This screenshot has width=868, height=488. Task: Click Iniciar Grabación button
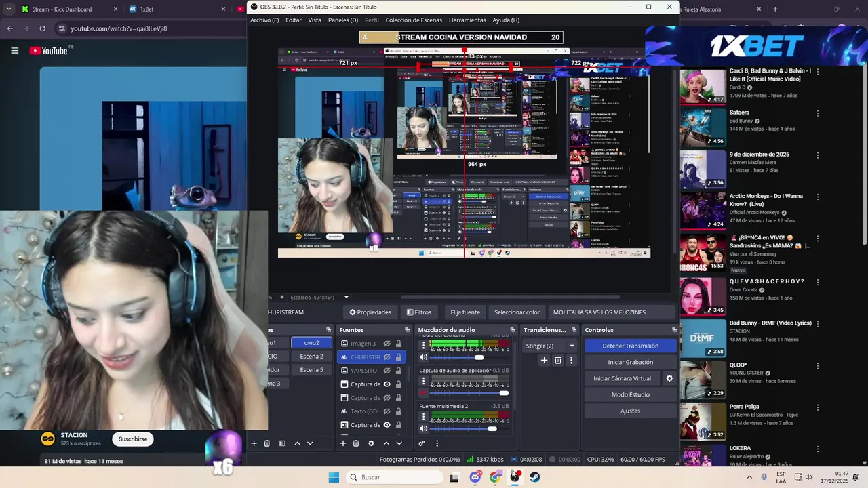[x=630, y=362]
